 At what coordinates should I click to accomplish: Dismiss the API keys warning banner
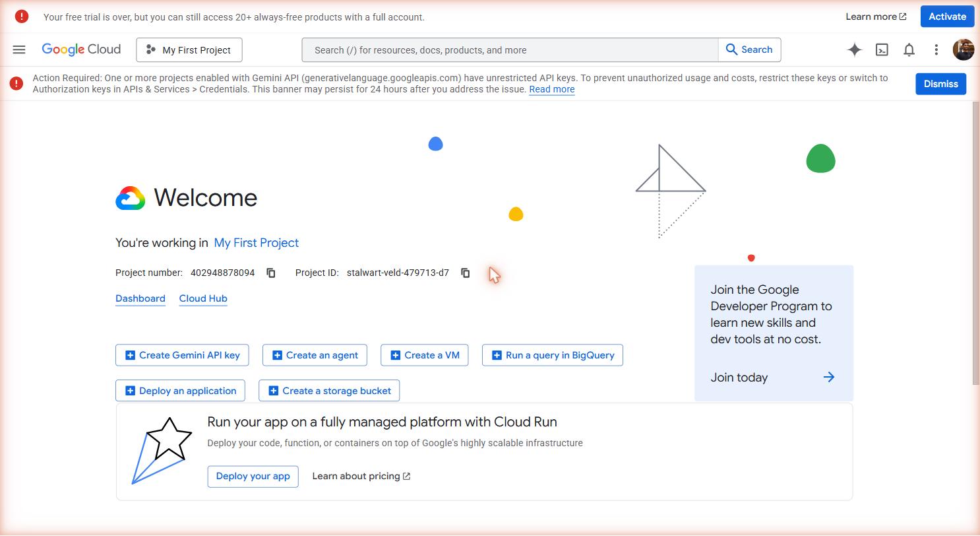pyautogui.click(x=940, y=84)
